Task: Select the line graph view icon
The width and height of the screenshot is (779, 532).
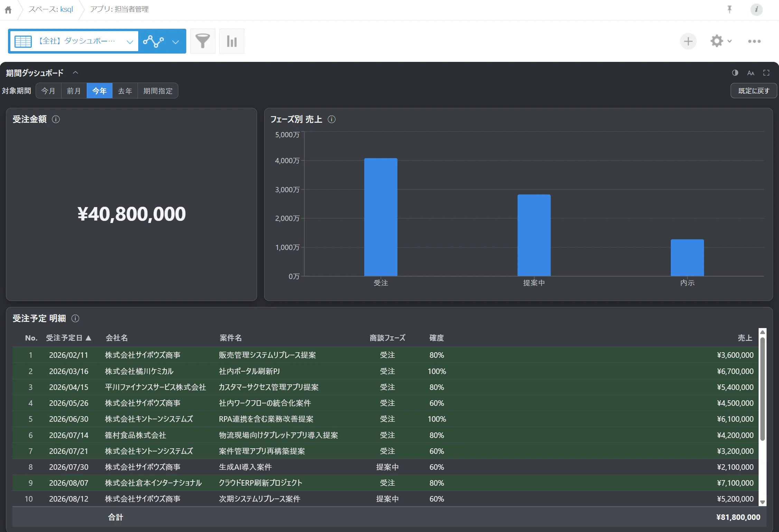Action: tap(153, 41)
